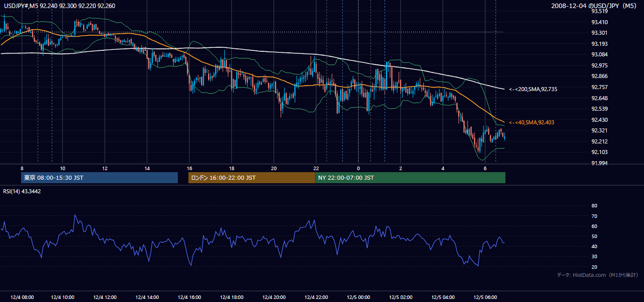Viewport: 644px width, 302px height.
Task: Click RSI scale value 40
Action: [x=594, y=246]
